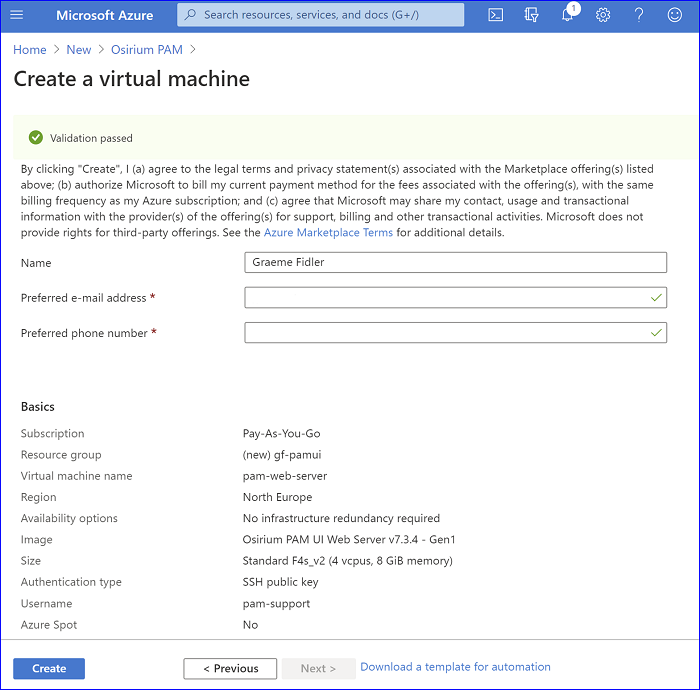Click the Preferred phone number field
Viewport: 700px width, 690px height.
(x=455, y=333)
